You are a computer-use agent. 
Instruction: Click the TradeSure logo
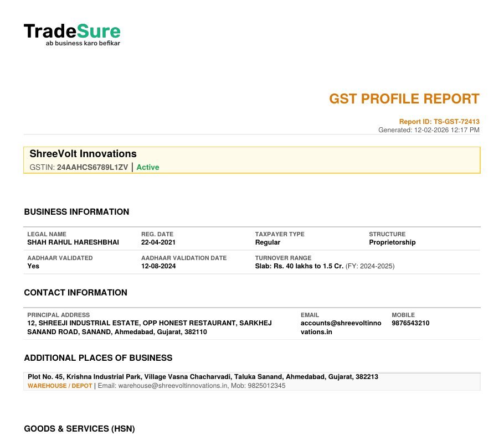pos(72,35)
